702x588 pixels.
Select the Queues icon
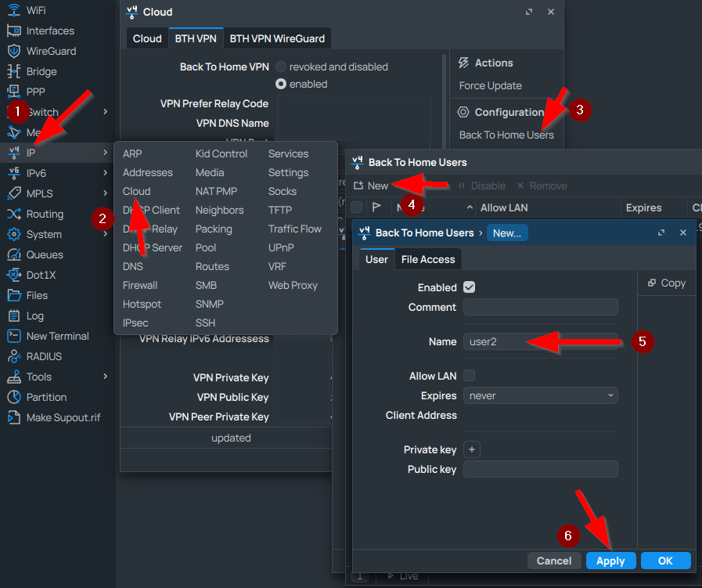(x=14, y=254)
